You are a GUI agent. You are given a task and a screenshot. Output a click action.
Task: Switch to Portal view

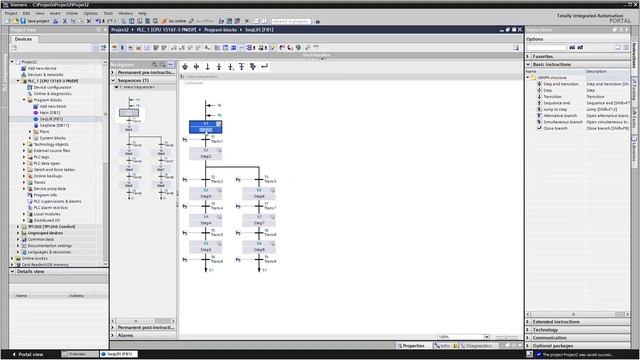[28, 354]
